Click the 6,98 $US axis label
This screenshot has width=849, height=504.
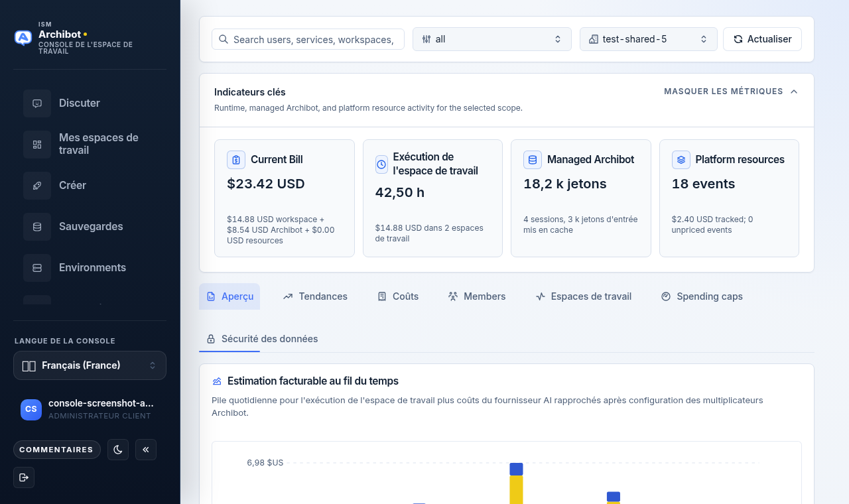coord(265,463)
